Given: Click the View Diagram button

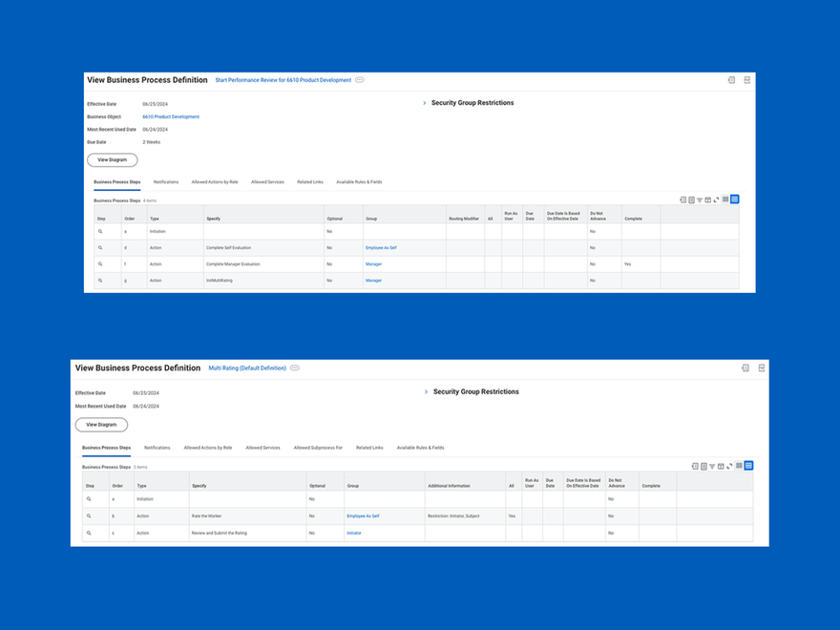Looking at the screenshot, I should 112,159.
